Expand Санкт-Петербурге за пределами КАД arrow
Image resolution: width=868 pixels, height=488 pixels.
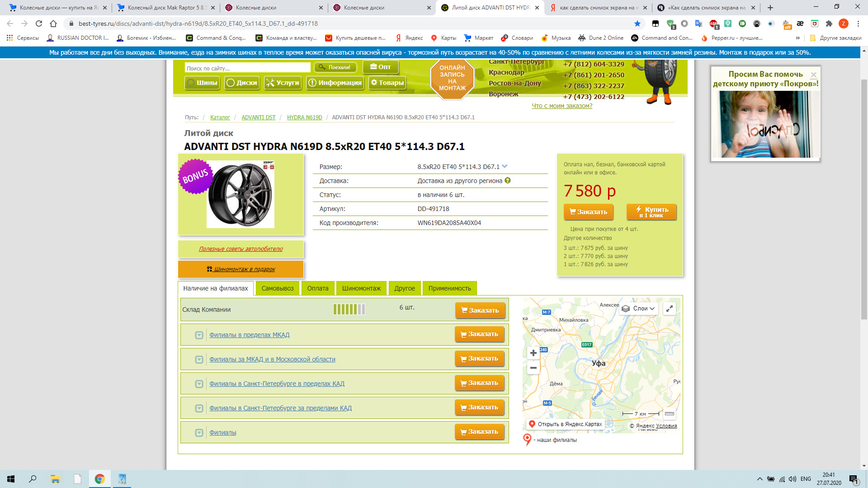(199, 408)
